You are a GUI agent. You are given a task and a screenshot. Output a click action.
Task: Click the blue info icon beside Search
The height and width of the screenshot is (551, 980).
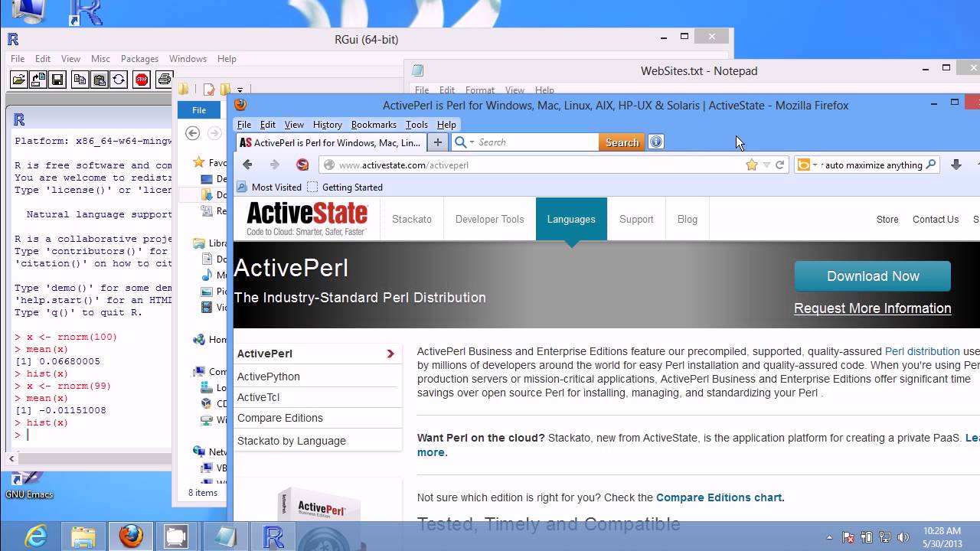pyautogui.click(x=655, y=142)
